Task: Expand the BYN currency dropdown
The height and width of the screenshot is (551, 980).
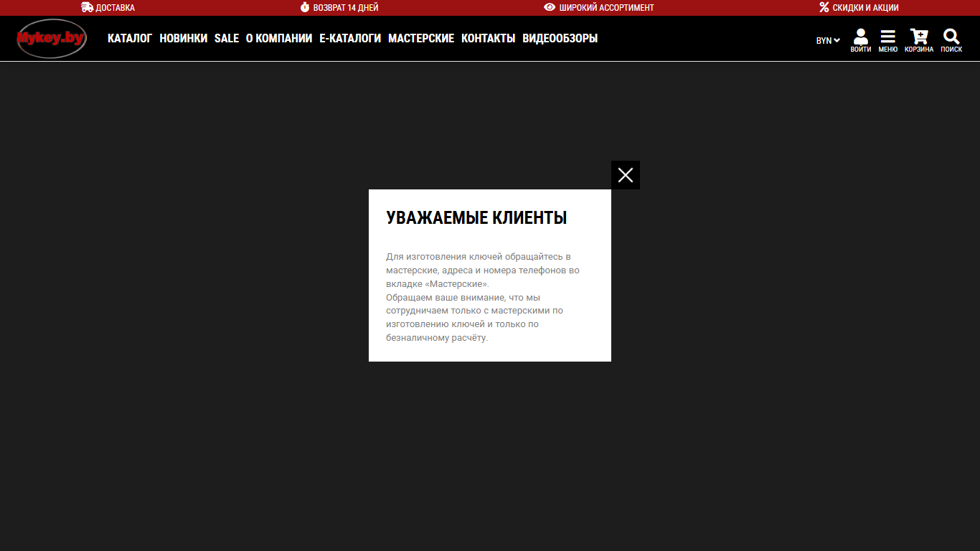Action: [x=828, y=41]
